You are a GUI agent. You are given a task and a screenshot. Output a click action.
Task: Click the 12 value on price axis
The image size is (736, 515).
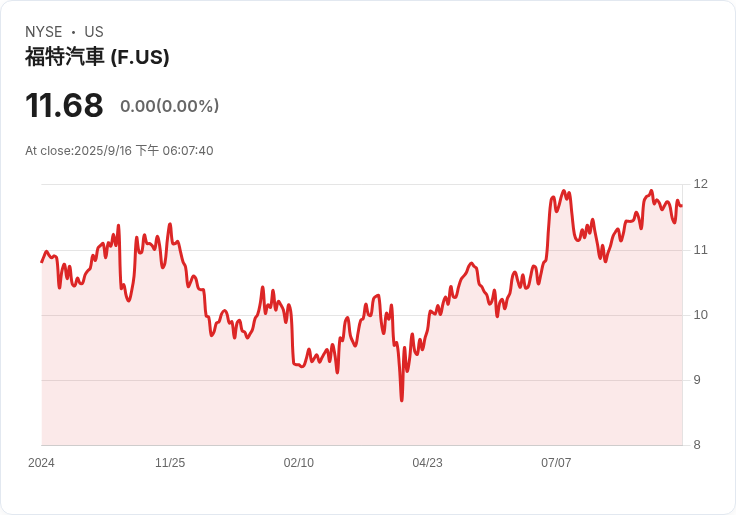pyautogui.click(x=700, y=184)
